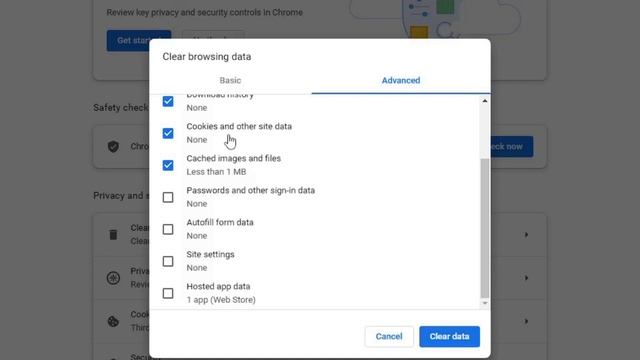The height and width of the screenshot is (360, 640).
Task: Uncheck Cached images and files checkbox
Action: click(168, 165)
